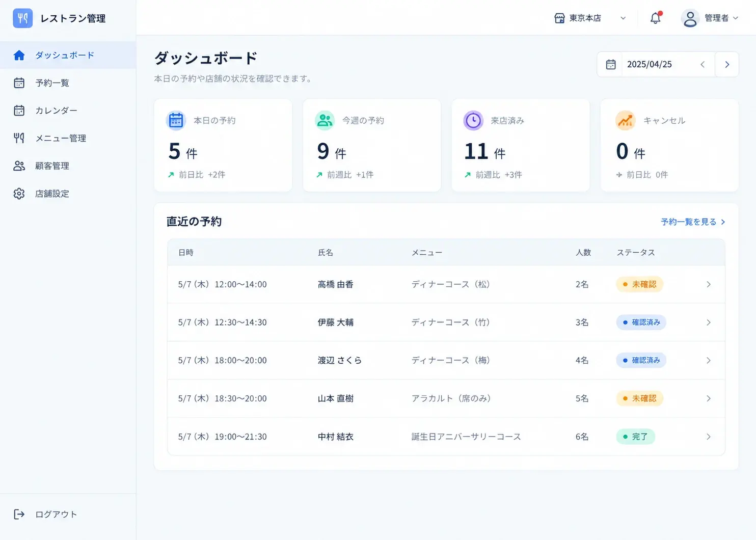The height and width of the screenshot is (540, 756).
Task: Click the 今週の予約 people card icon
Action: (325, 121)
